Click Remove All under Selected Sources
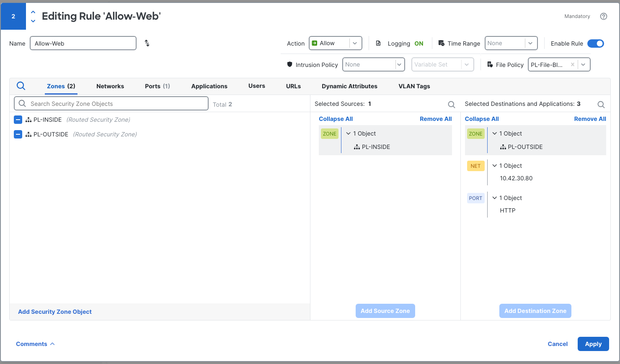 [x=436, y=119]
